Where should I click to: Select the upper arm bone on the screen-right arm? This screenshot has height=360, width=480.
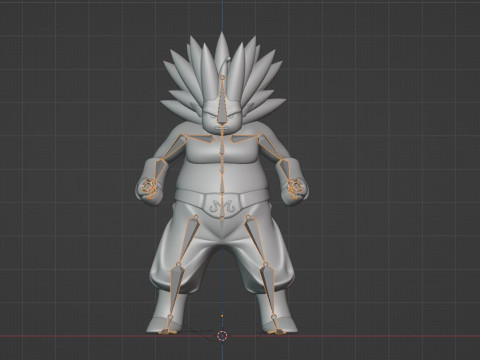(x=271, y=148)
